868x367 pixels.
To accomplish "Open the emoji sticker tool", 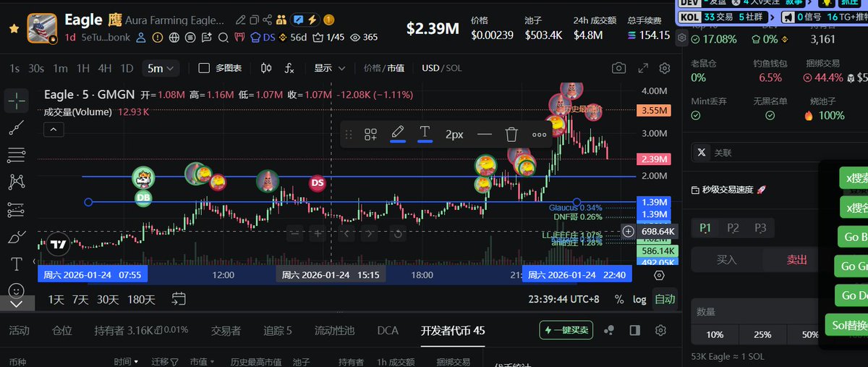I will pos(16,290).
